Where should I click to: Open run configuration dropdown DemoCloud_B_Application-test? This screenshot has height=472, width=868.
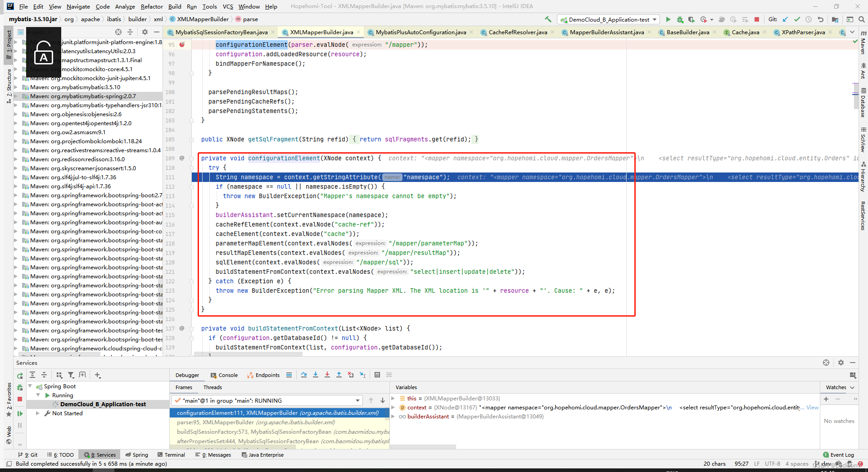pos(609,19)
